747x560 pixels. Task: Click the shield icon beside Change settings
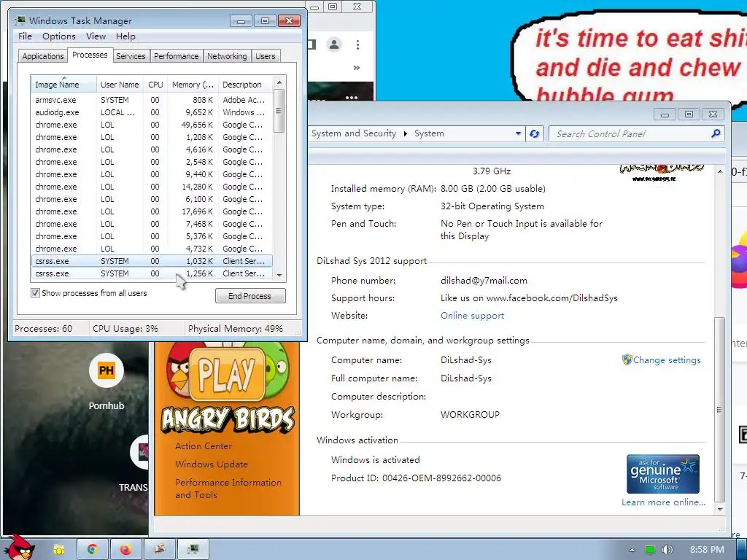[x=627, y=359]
